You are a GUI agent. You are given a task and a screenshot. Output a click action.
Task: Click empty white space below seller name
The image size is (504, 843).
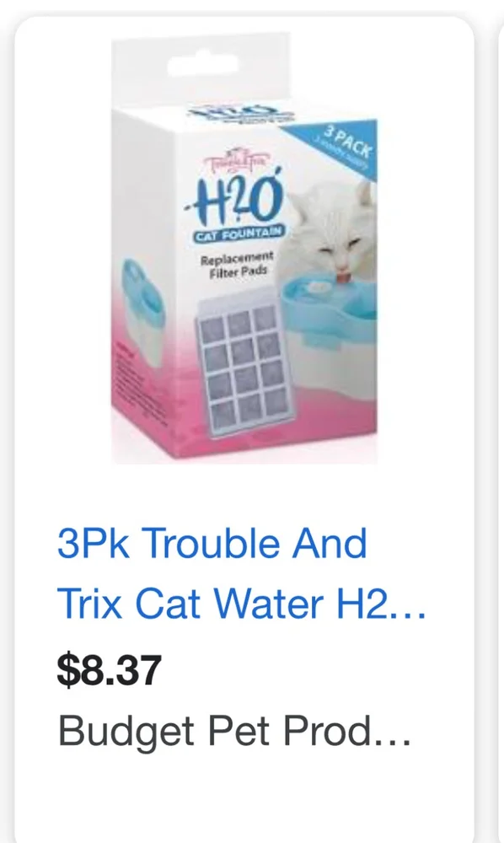coord(244,796)
